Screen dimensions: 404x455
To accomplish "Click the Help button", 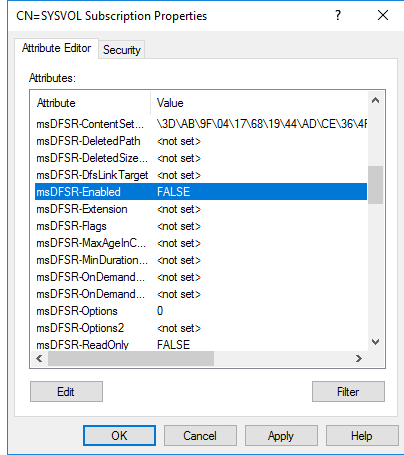I will [x=362, y=436].
